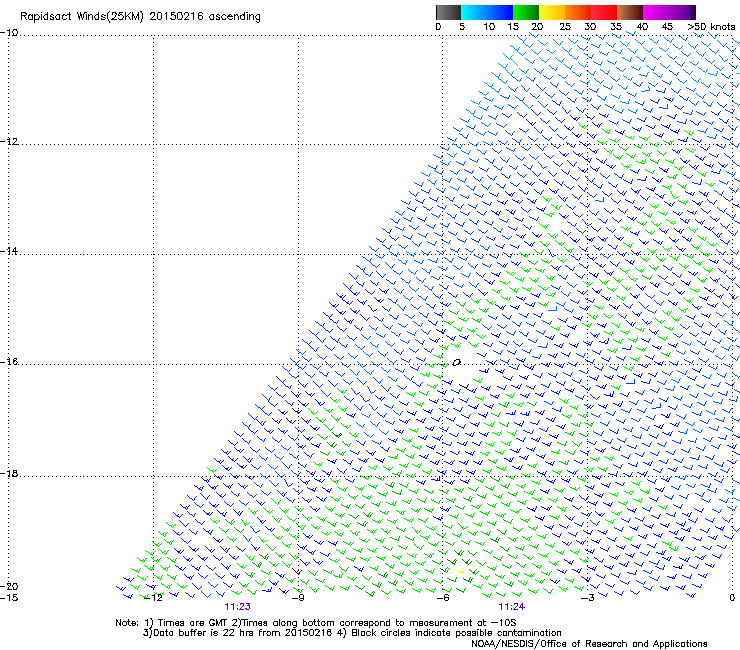The image size is (740, 650).
Task: Click the orange 25-30 knots color bar segment
Action: pos(578,12)
